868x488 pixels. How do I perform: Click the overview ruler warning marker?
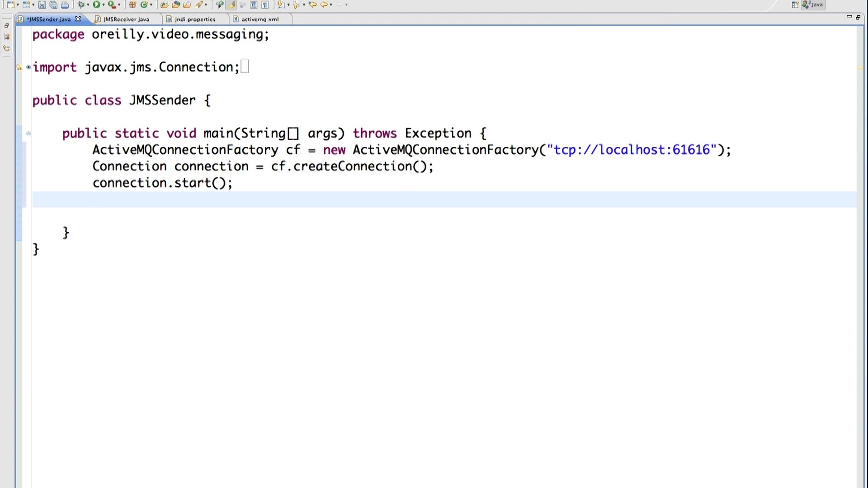pyautogui.click(x=860, y=68)
